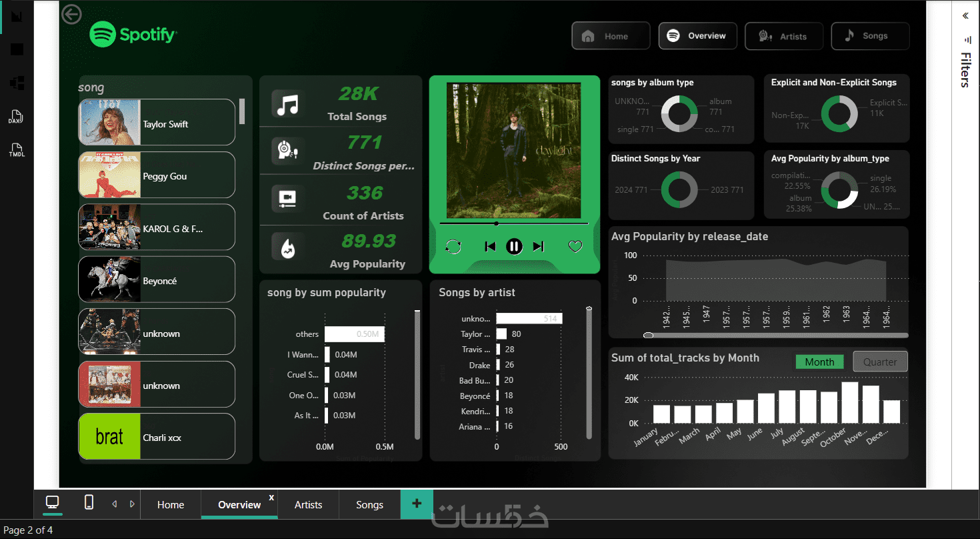This screenshot has width=980, height=539.
Task: Close the Overview page tab
Action: tap(271, 497)
